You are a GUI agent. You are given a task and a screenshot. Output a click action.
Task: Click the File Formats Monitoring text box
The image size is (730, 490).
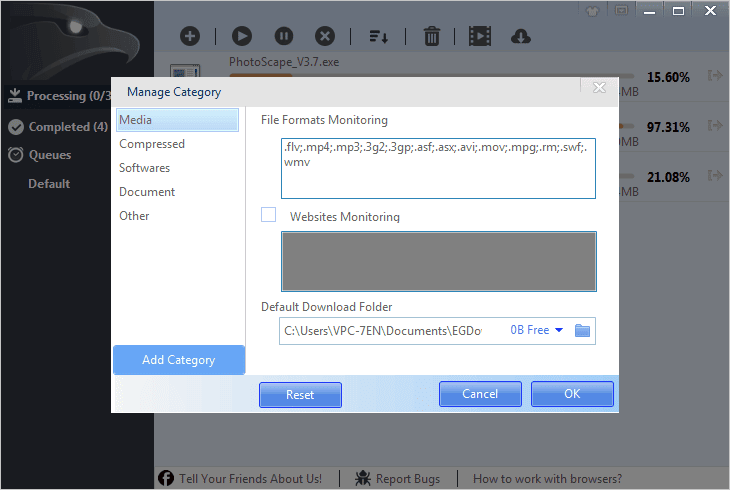pos(438,168)
